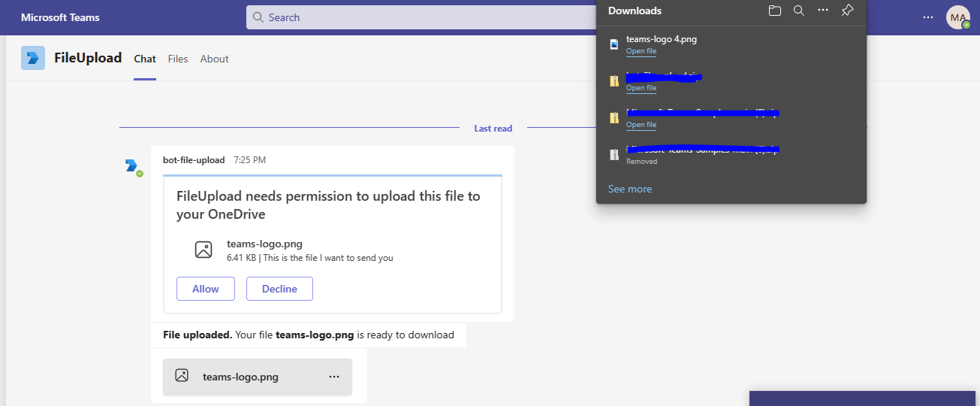Click the search box in Teams
Viewport: 980px width, 406px height.
click(421, 17)
